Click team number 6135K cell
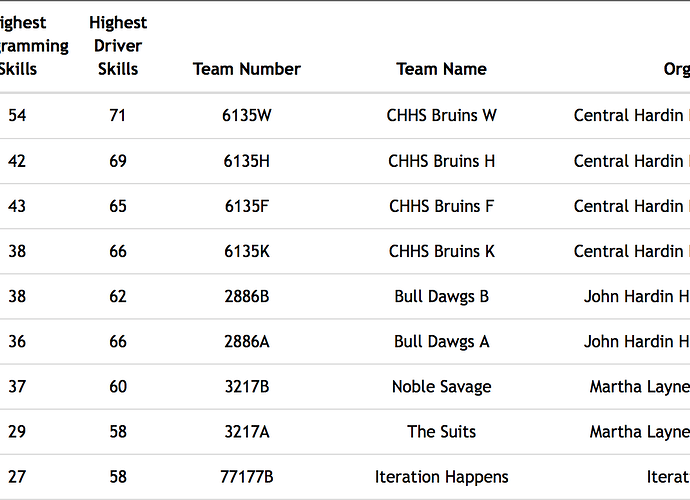The width and height of the screenshot is (690, 500). (246, 251)
